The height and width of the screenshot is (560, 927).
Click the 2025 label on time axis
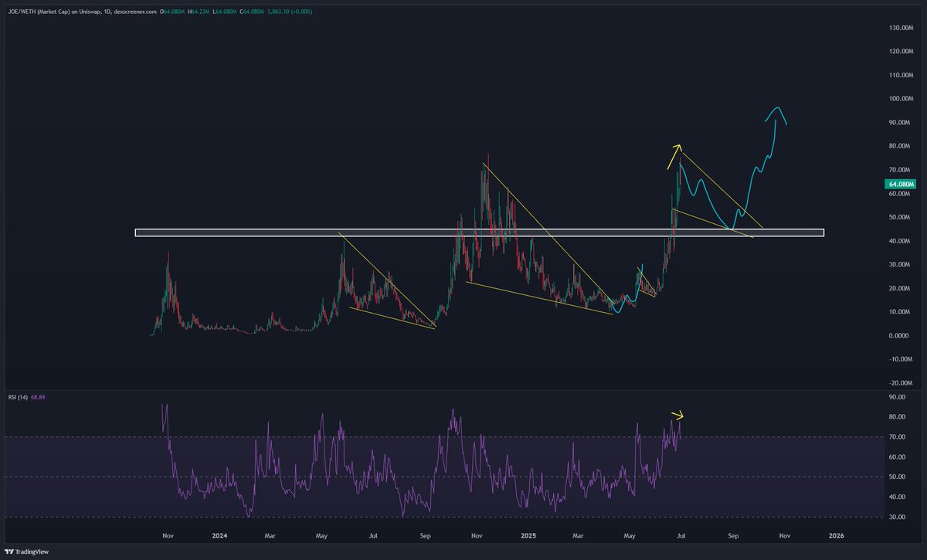[528, 535]
